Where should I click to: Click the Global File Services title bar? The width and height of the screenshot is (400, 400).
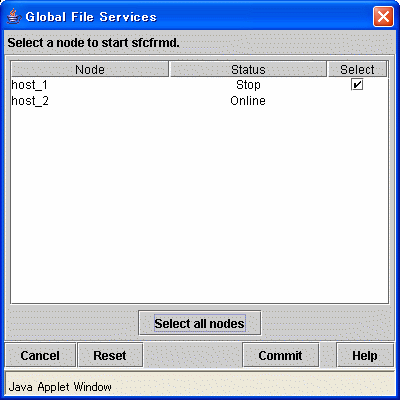(200, 16)
